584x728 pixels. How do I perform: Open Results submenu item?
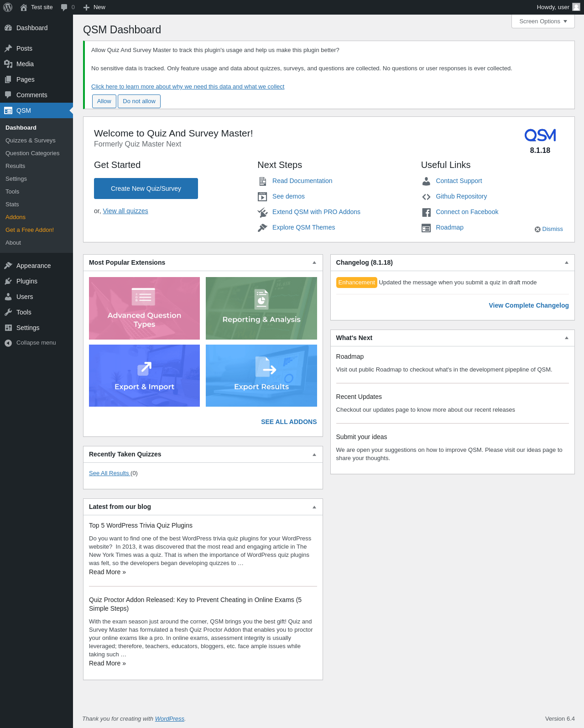coord(16,166)
